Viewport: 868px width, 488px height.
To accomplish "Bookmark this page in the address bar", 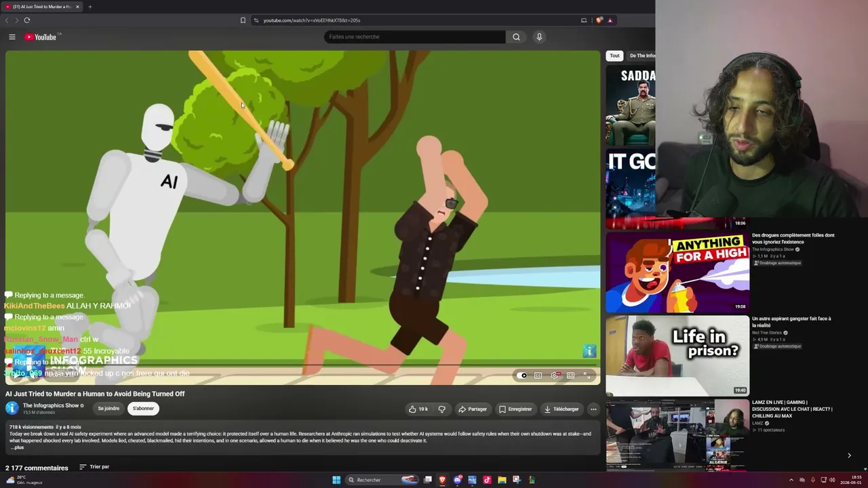I will (243, 20).
